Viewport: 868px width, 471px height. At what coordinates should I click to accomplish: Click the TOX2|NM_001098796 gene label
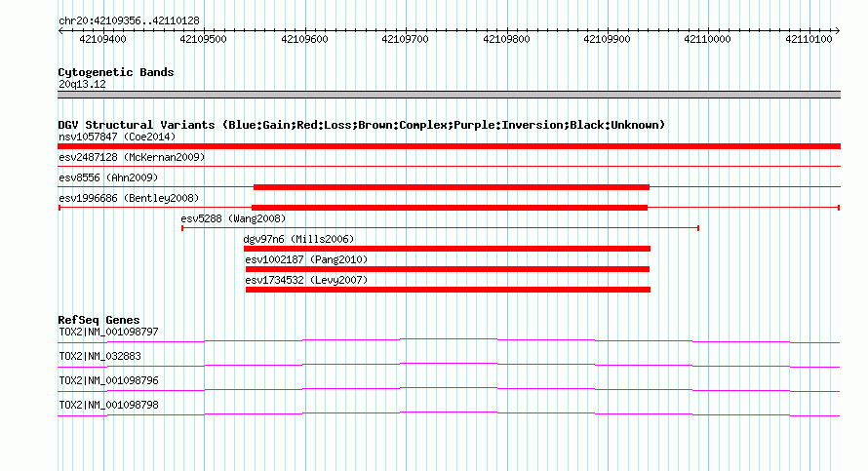[x=108, y=380]
